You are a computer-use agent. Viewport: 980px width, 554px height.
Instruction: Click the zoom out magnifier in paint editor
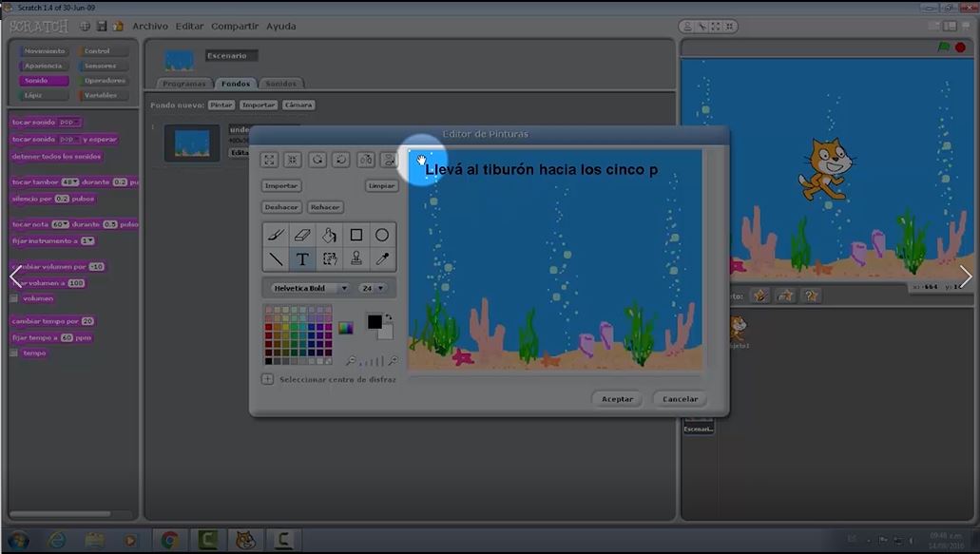coord(352,360)
